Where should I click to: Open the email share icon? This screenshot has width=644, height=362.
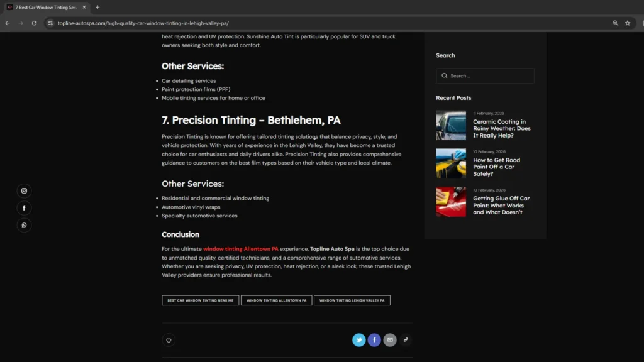[x=390, y=339]
